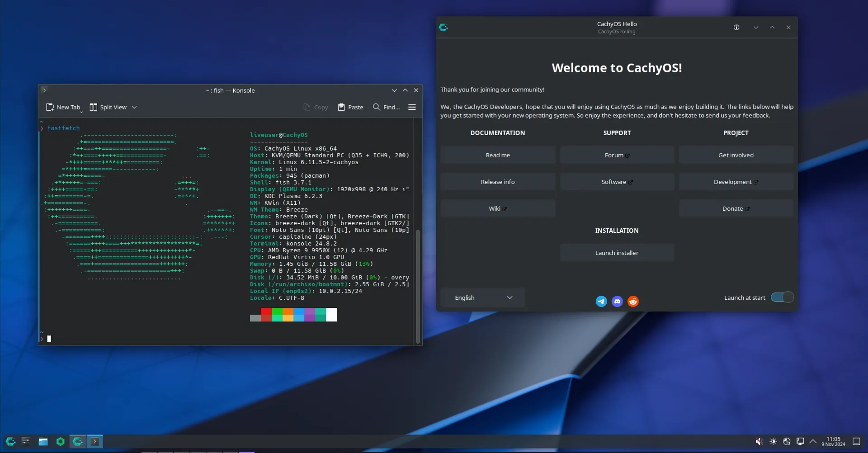Image resolution: width=868 pixels, height=453 pixels.
Task: Launch the file manager from the taskbar
Action: tap(43, 441)
